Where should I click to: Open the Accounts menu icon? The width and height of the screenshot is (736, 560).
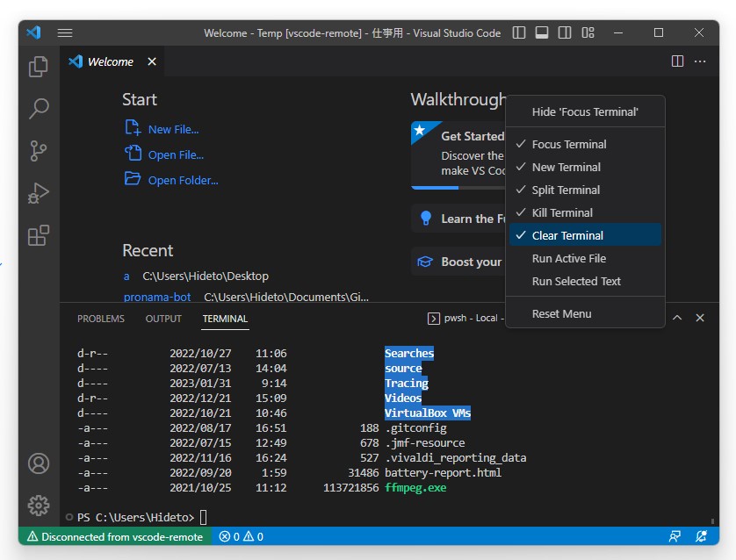[39, 463]
